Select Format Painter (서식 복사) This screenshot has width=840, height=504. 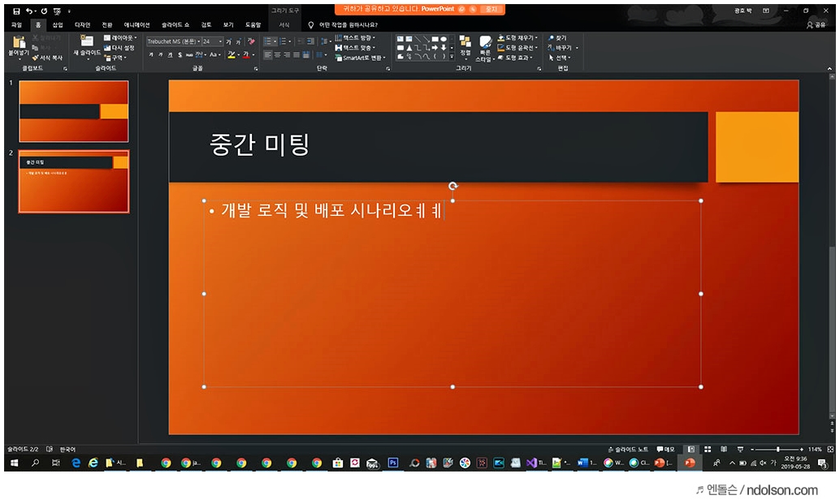pyautogui.click(x=47, y=58)
